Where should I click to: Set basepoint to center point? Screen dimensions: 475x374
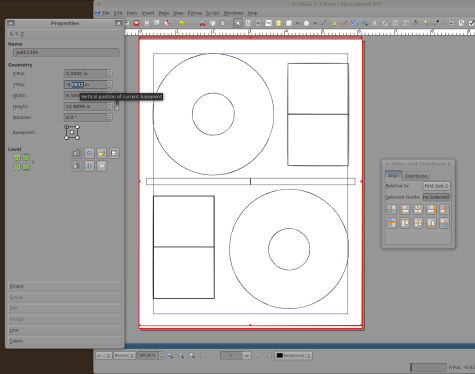72,132
